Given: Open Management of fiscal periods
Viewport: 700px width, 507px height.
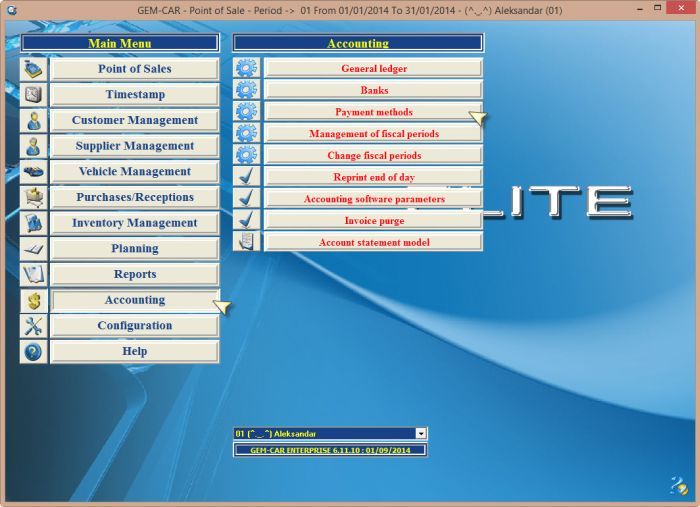Looking at the screenshot, I should pos(374,133).
